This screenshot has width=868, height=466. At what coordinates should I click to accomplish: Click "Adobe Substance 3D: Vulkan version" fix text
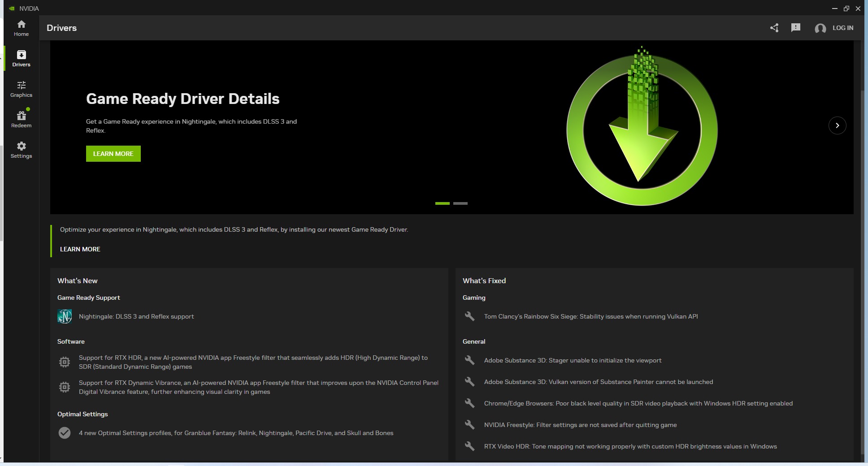(599, 382)
